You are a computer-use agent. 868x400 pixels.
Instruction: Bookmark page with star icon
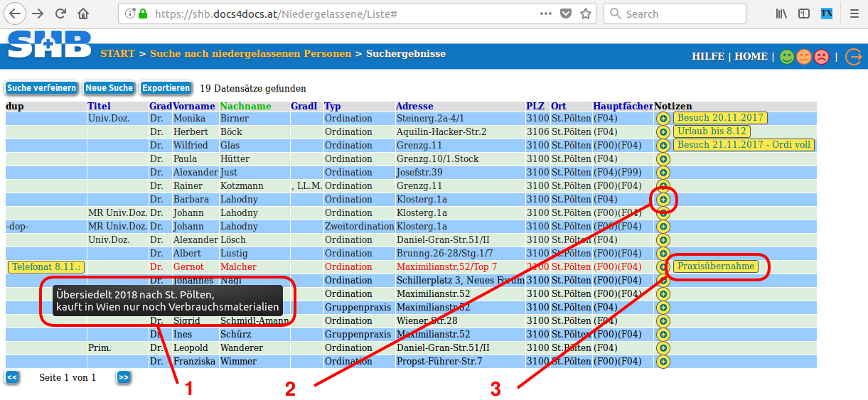tap(586, 13)
